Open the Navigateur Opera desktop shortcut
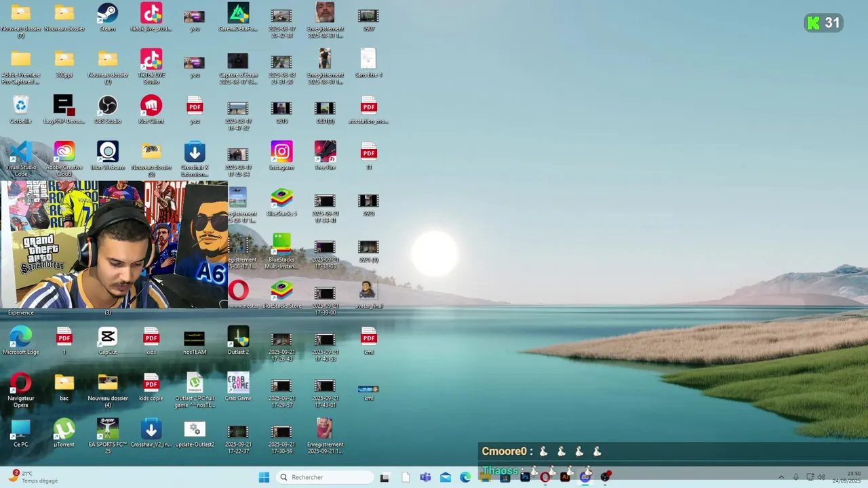868x488 pixels. [x=21, y=390]
